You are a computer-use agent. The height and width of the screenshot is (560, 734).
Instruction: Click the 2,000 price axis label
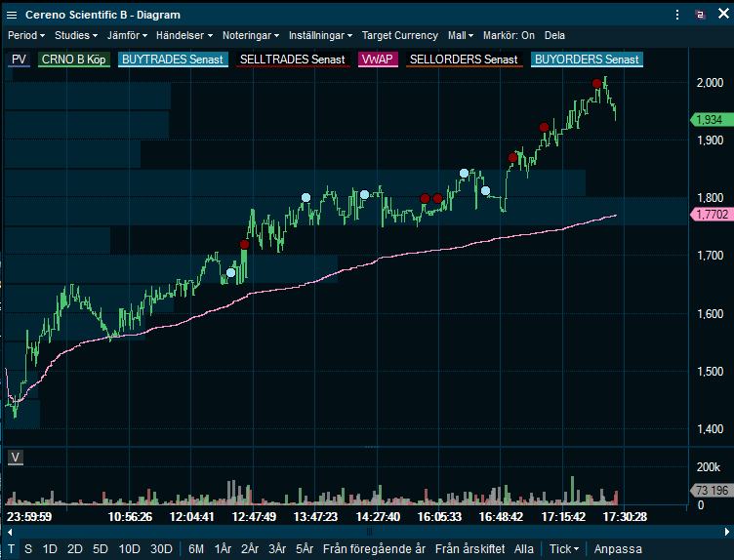tap(711, 83)
